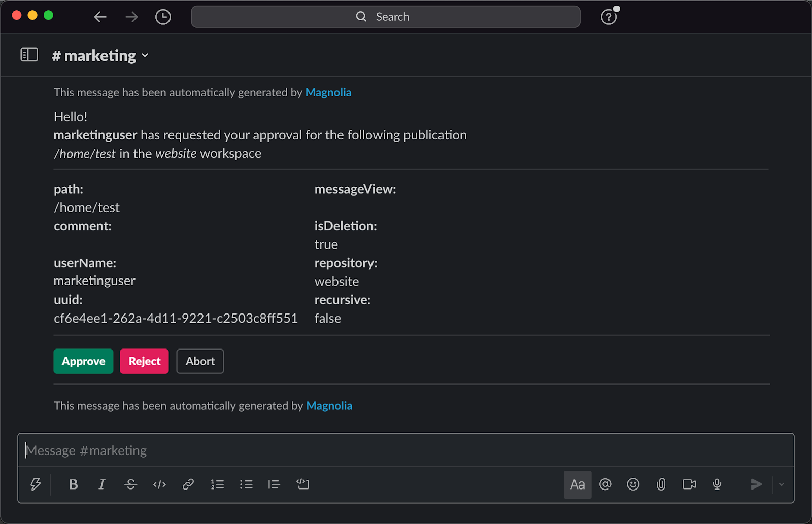Apply an ordered list
This screenshot has height=524, width=812.
(x=217, y=484)
